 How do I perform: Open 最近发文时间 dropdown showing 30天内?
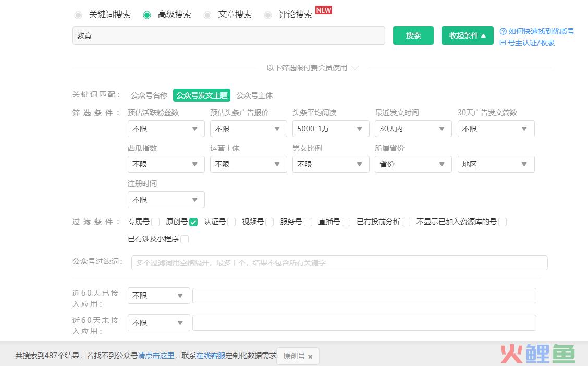pyautogui.click(x=413, y=129)
